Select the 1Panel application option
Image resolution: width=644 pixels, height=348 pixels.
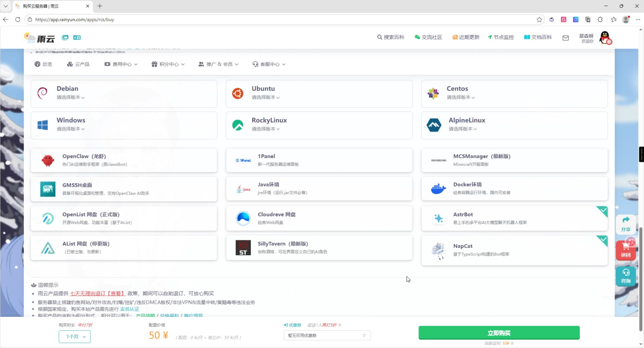click(x=319, y=160)
